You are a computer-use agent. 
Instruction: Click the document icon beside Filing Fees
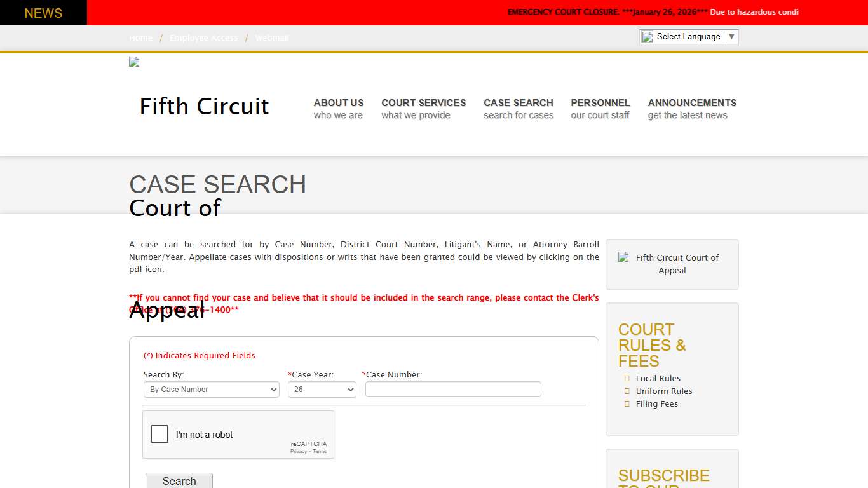tap(627, 403)
